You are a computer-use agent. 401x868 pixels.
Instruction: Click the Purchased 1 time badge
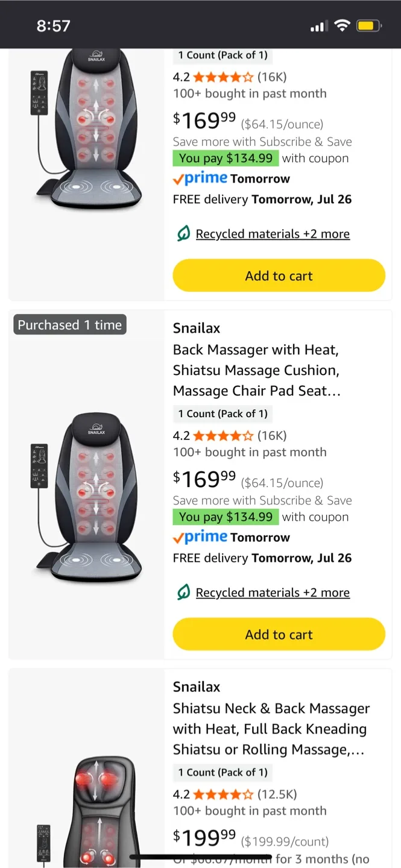tap(69, 324)
